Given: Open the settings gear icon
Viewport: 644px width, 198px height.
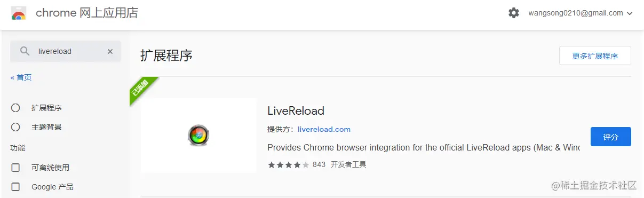Looking at the screenshot, I should click(514, 13).
